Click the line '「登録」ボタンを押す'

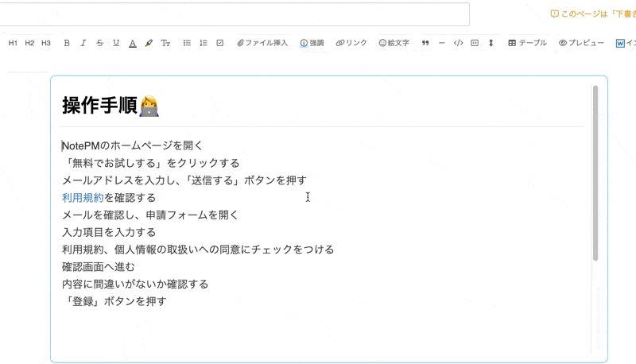click(x=114, y=302)
